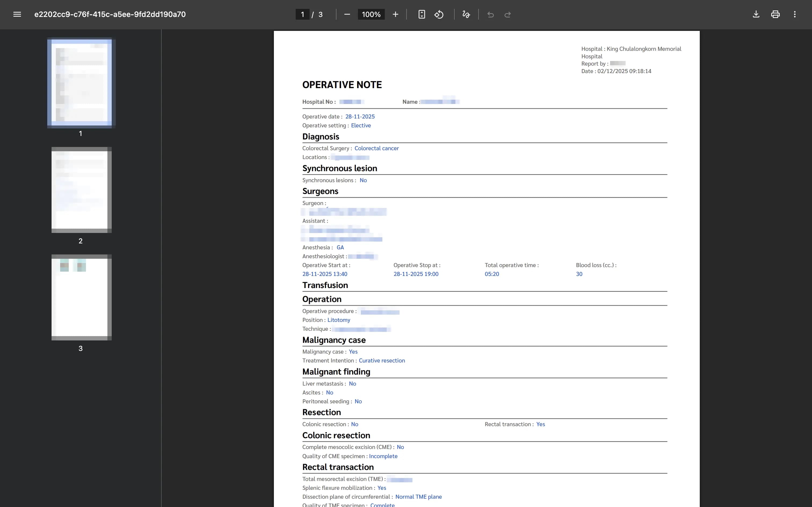Download the PDF file
812x507 pixels.
coord(756,15)
